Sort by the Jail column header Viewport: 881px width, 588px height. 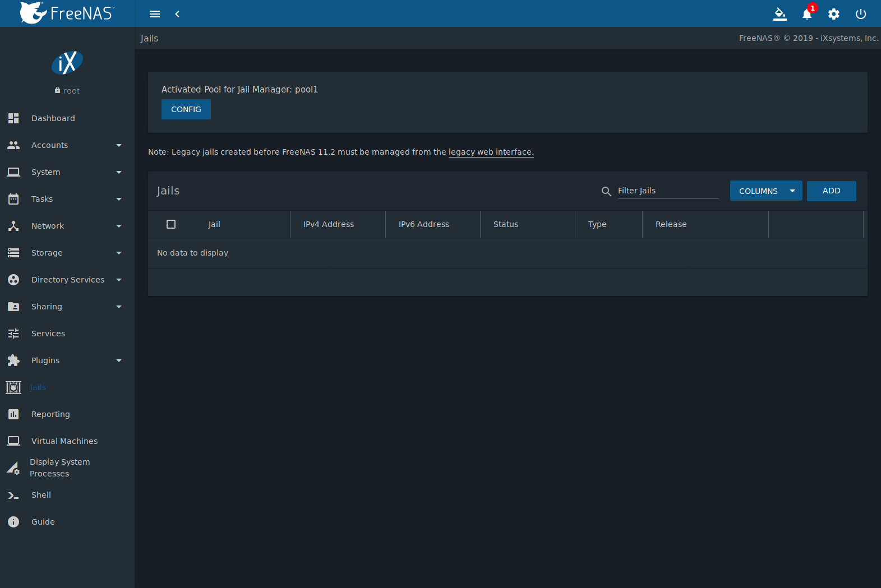[x=214, y=224]
